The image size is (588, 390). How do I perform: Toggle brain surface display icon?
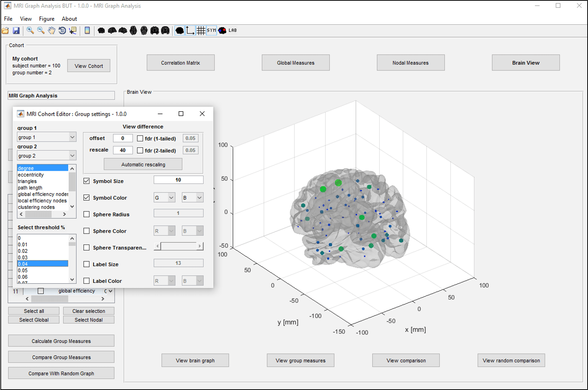179,31
